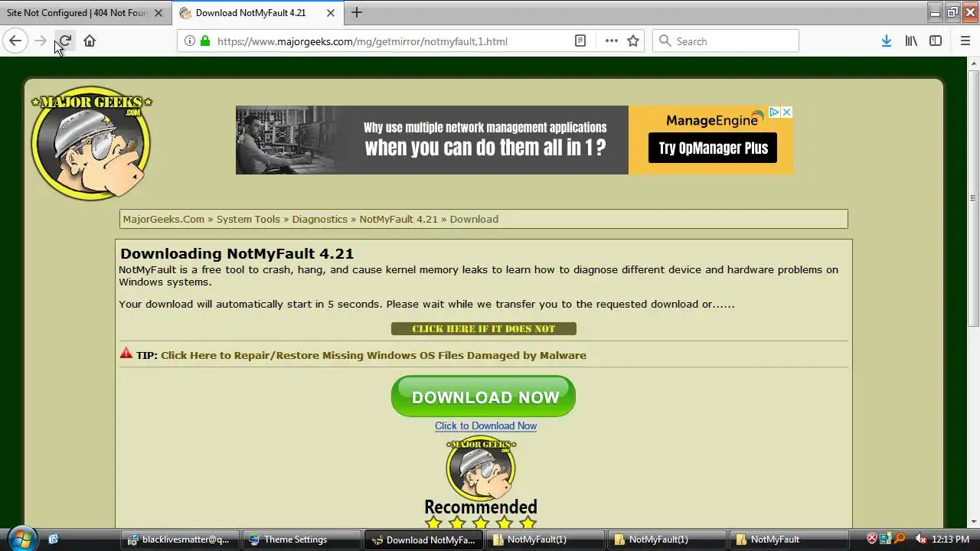The width and height of the screenshot is (980, 551).
Task: Open Diagnostics breadcrumb link
Action: pos(319,219)
